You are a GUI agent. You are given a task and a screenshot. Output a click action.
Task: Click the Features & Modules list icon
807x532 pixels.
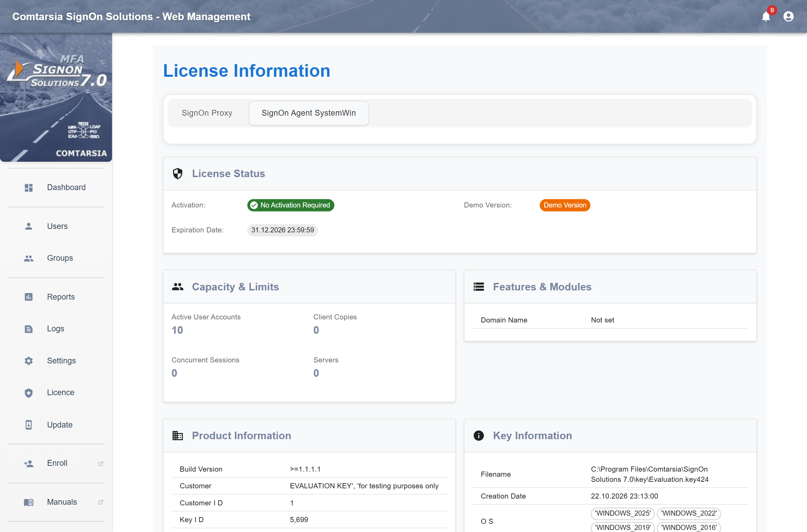479,287
